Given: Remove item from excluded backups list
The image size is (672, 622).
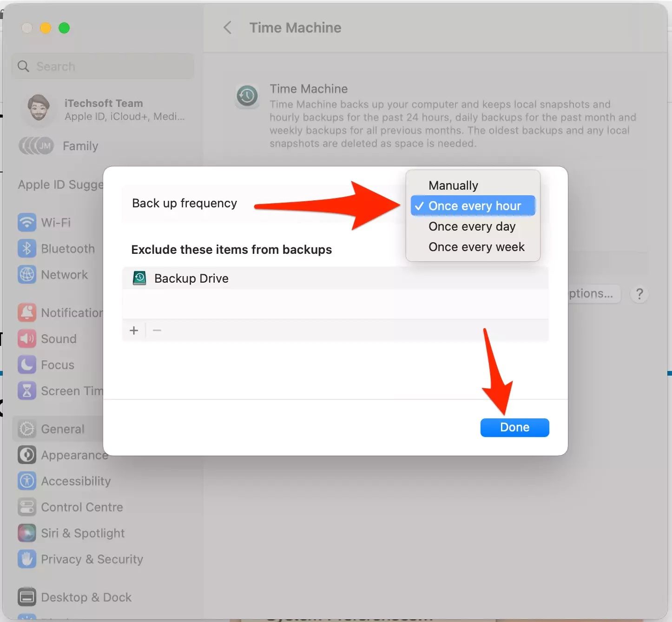Looking at the screenshot, I should (x=157, y=331).
